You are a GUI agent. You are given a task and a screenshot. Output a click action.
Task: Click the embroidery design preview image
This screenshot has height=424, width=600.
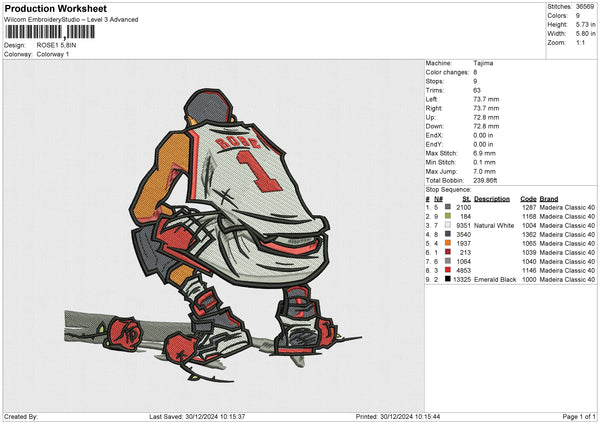214,236
